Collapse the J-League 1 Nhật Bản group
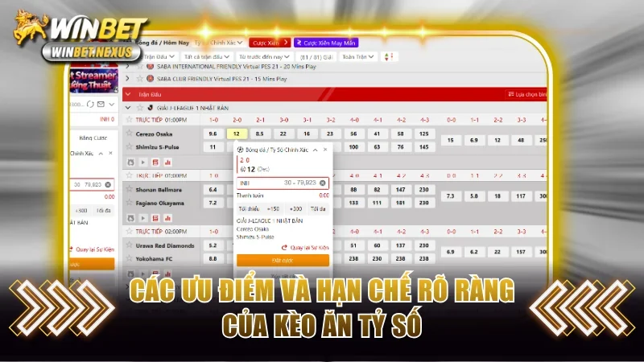 click(x=128, y=108)
